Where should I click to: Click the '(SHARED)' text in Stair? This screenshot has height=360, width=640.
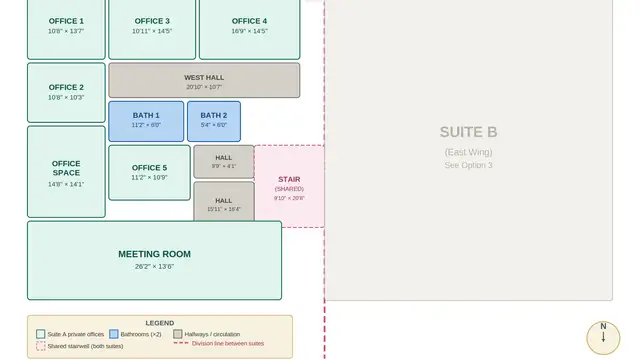coord(289,189)
